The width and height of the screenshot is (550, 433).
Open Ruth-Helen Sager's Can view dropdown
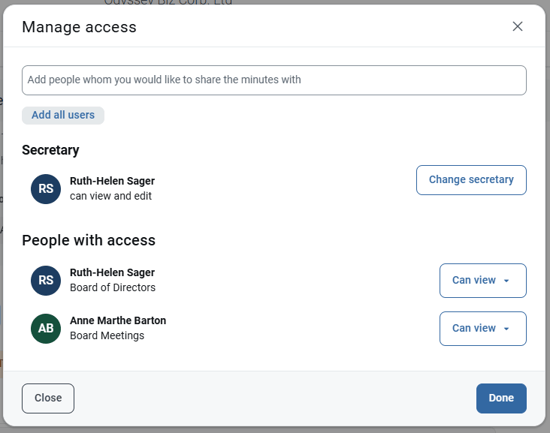tap(483, 280)
